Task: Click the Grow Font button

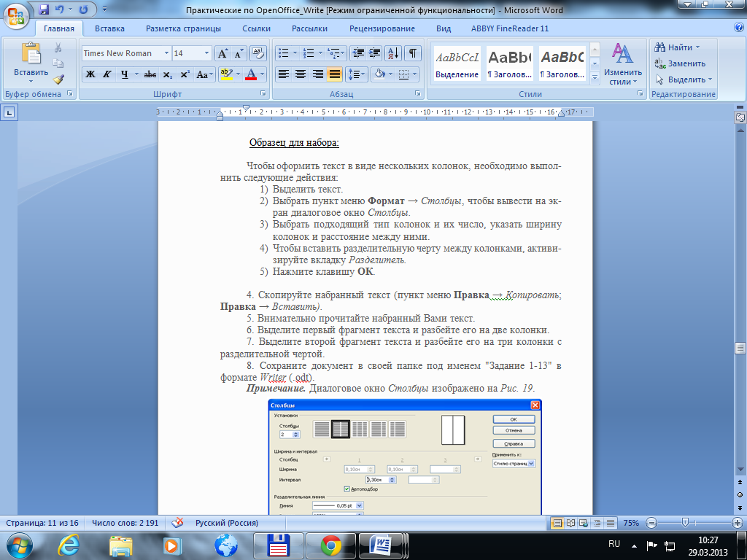Action: [x=222, y=53]
